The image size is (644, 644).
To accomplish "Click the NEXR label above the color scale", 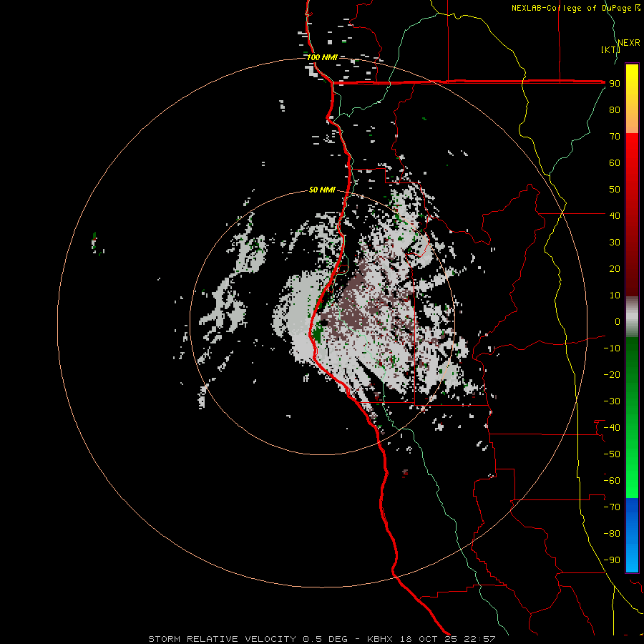I will pyautogui.click(x=628, y=43).
